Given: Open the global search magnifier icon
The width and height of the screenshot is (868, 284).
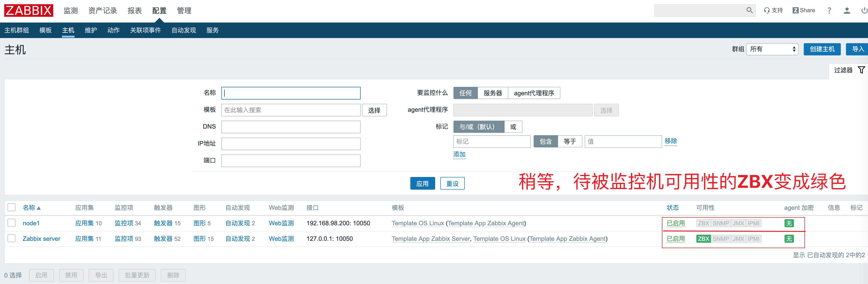Looking at the screenshot, I should [x=750, y=10].
